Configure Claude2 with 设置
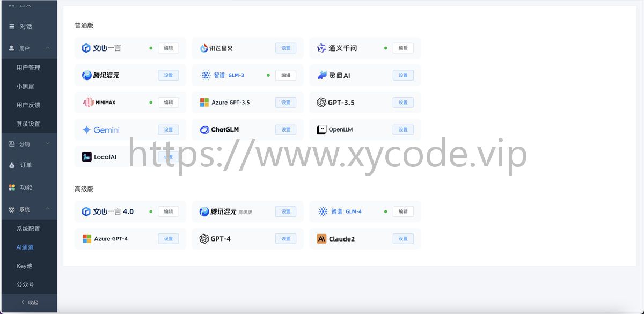644x314 pixels. (404, 239)
